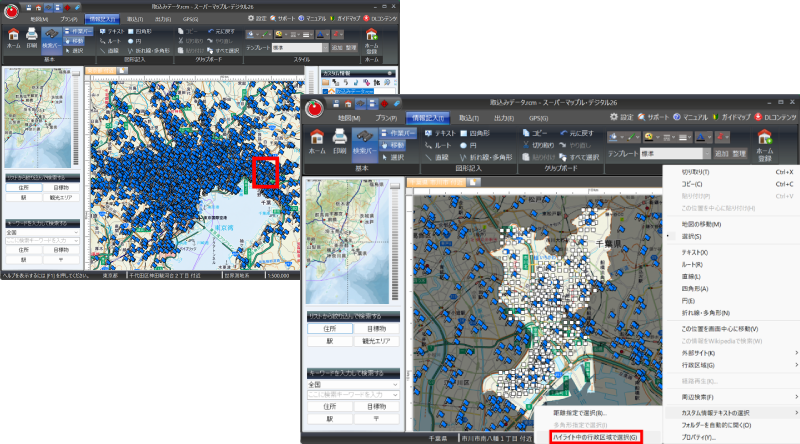
Task: Toggle the 取込みデータ checkbox in back window
Action: coord(325,92)
